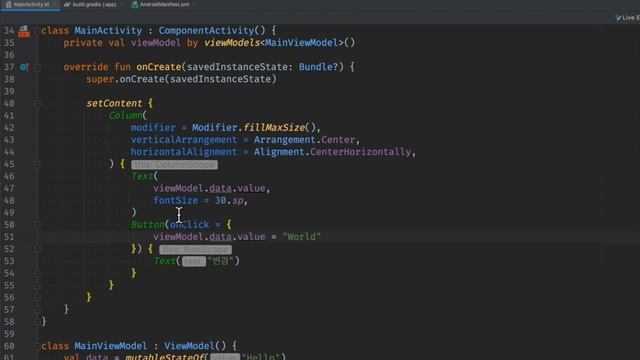
Task: Click the "World" string literal
Action: click(x=301, y=237)
